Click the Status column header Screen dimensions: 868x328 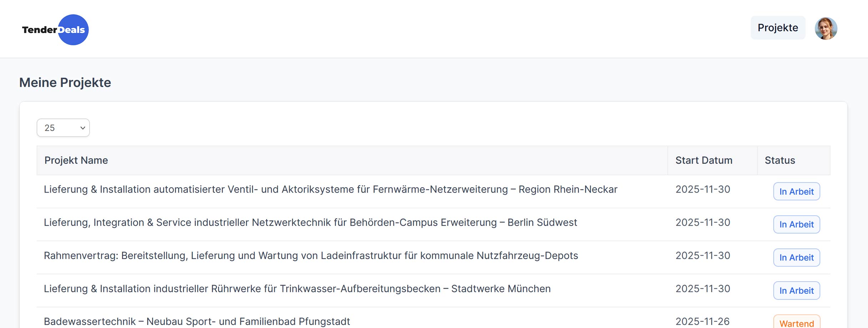coord(779,160)
